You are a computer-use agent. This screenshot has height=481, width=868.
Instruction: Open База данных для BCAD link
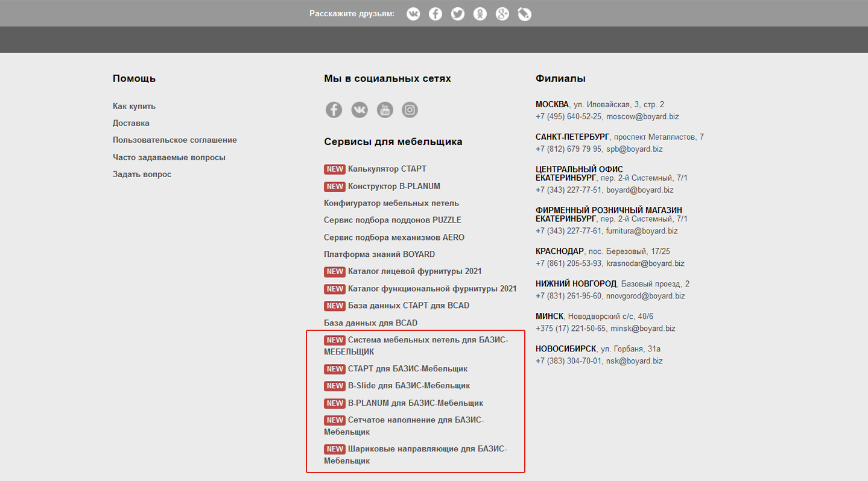click(370, 323)
